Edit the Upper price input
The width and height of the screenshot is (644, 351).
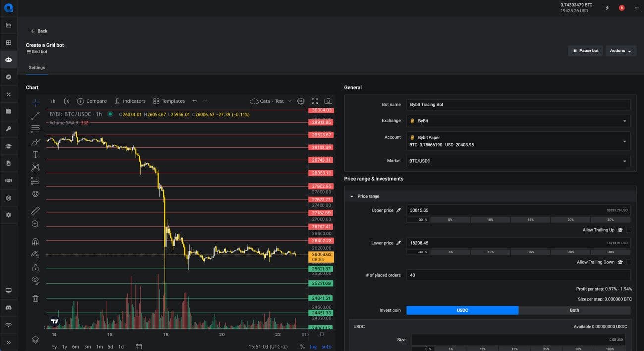coord(518,210)
